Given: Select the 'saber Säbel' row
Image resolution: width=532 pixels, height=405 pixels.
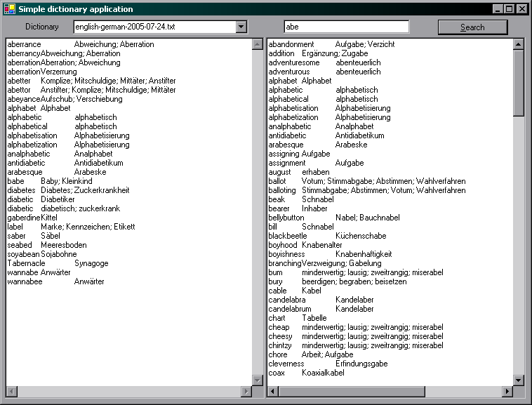Looking at the screenshot, I should click(x=34, y=236).
